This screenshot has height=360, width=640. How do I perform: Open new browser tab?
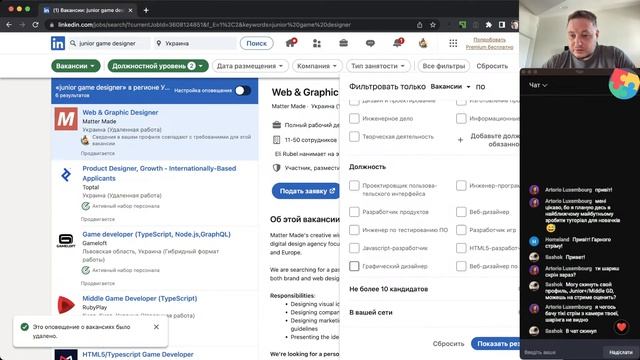[x=146, y=10]
